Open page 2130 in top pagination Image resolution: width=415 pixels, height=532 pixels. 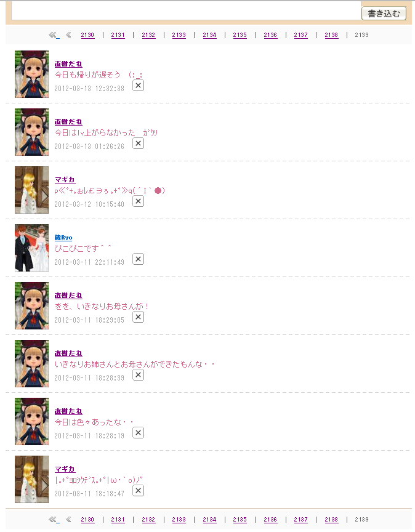[87, 35]
